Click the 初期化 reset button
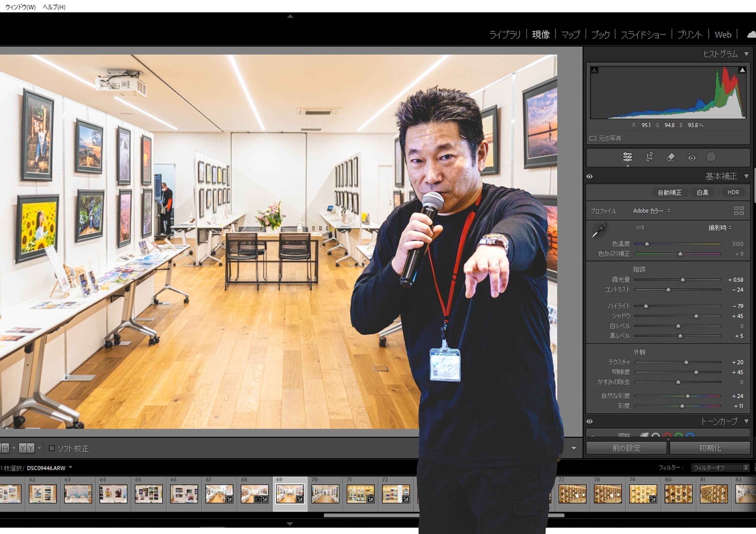 pyautogui.click(x=710, y=448)
